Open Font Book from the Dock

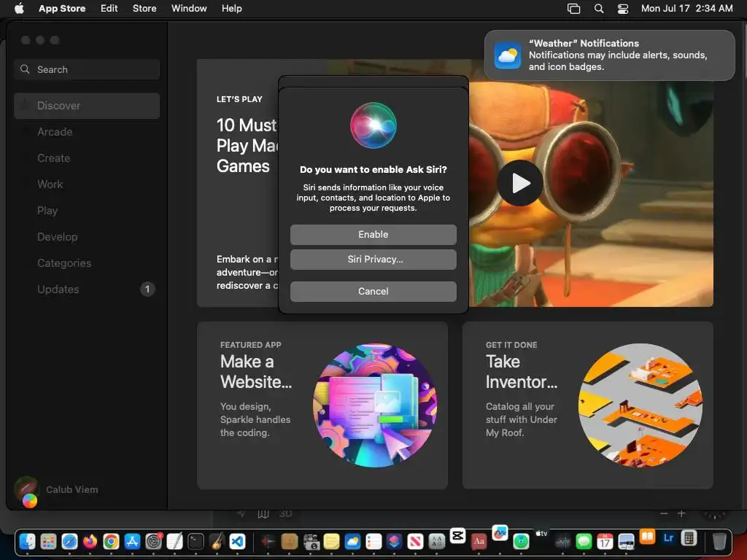tap(436, 542)
